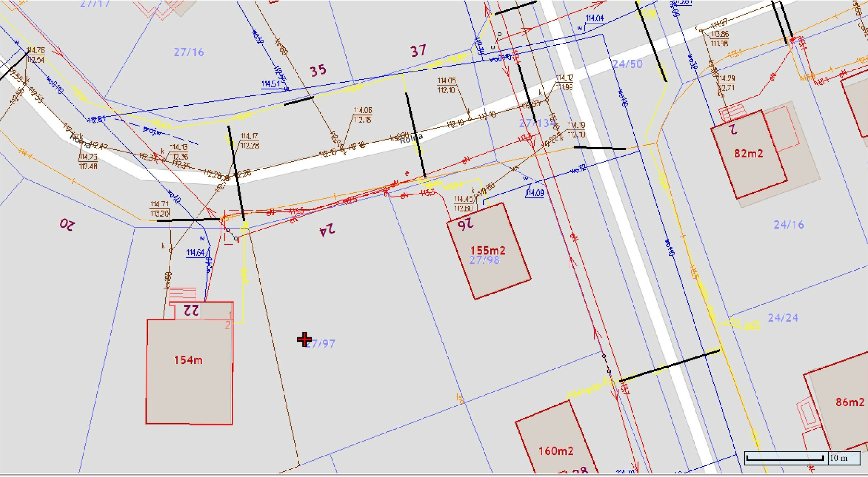
Task: Click the blue elevation label 114.51
Action: pos(271,84)
